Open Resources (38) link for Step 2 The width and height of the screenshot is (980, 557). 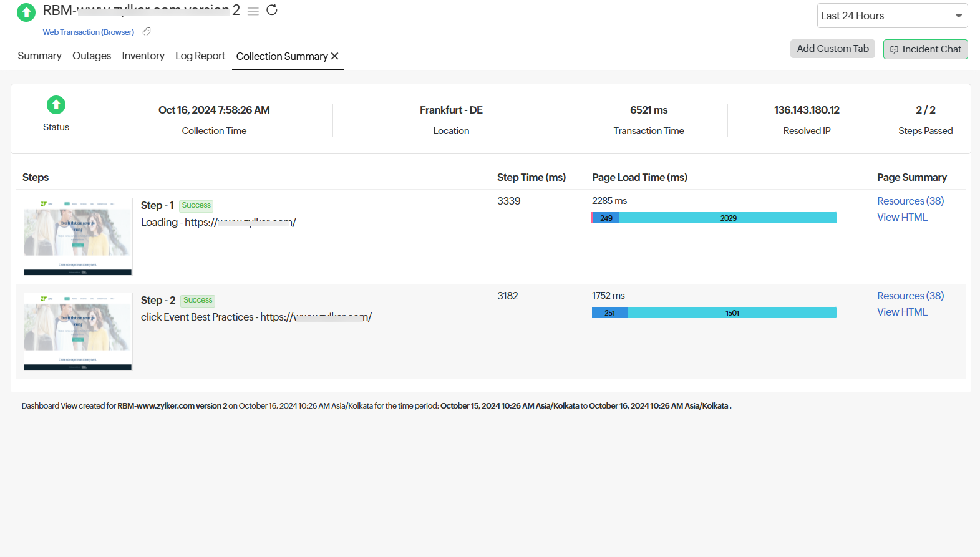point(910,296)
